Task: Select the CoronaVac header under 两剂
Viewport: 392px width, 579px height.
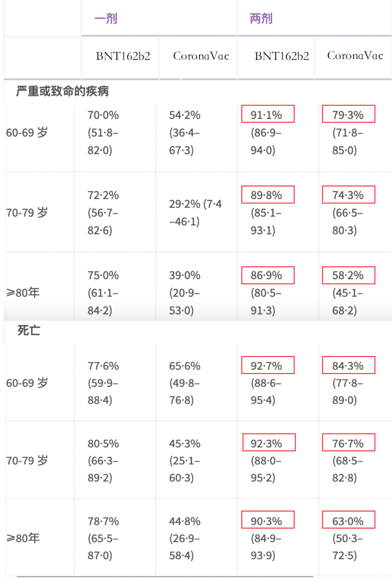Action: click(x=355, y=56)
